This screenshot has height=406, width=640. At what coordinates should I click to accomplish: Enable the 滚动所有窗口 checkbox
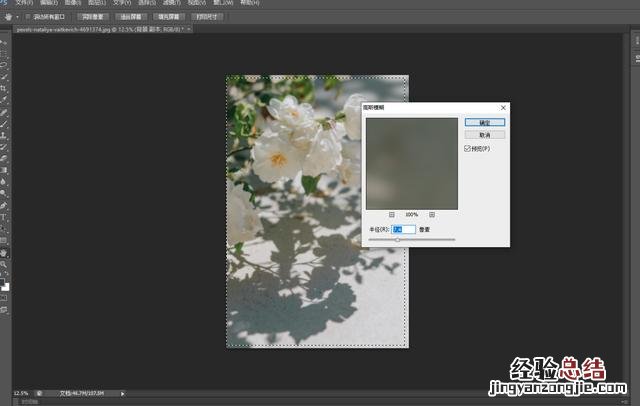tap(28, 17)
